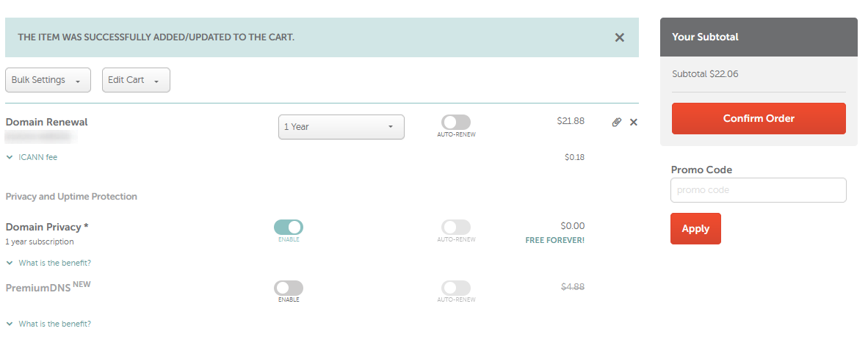
Task: Remove Domain Renewal item with X icon
Action: click(634, 122)
